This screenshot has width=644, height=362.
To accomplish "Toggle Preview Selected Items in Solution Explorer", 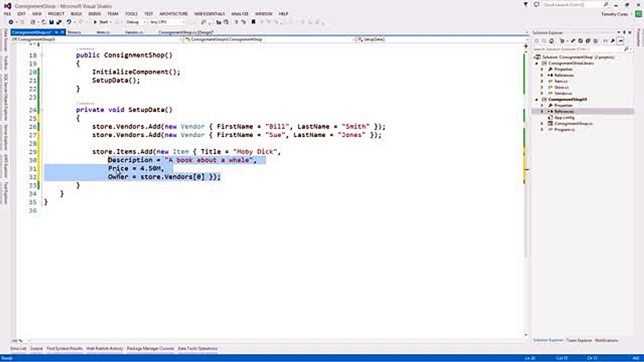I will coord(621,41).
